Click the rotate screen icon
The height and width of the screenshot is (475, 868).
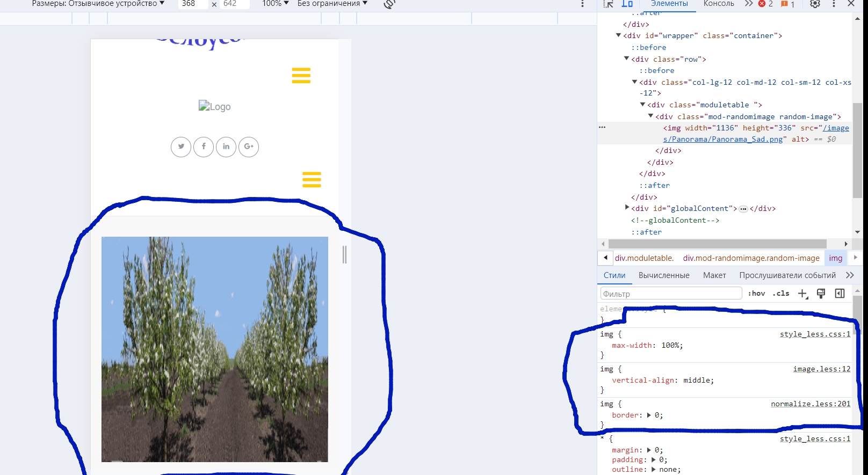point(389,4)
